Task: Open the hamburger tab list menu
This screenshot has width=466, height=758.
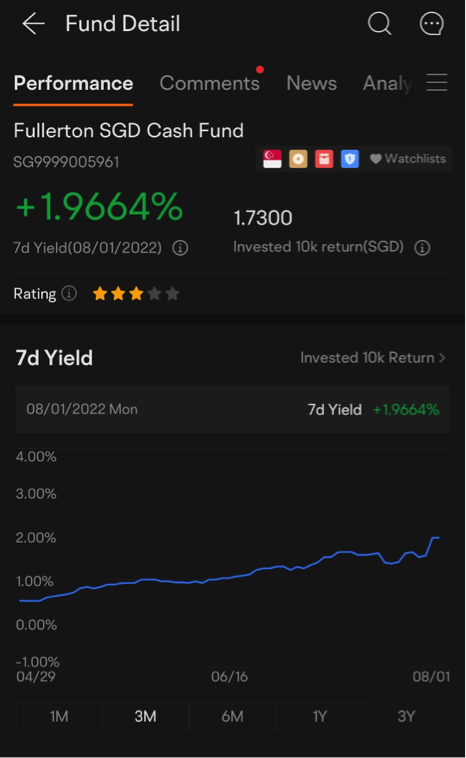Action: pyautogui.click(x=437, y=83)
